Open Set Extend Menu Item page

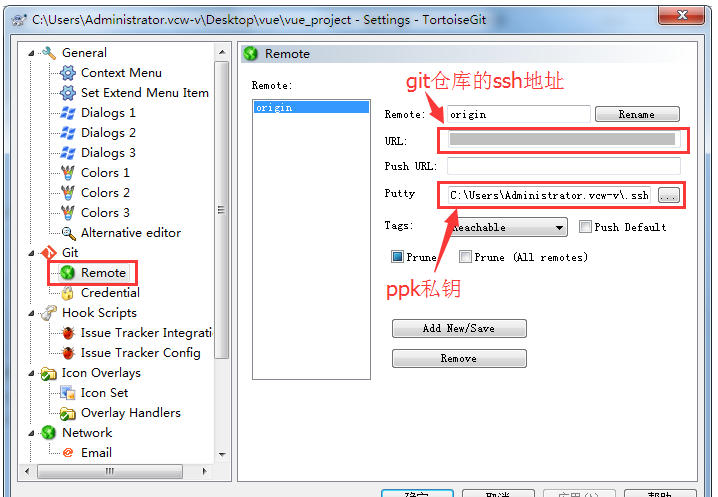[x=145, y=93]
